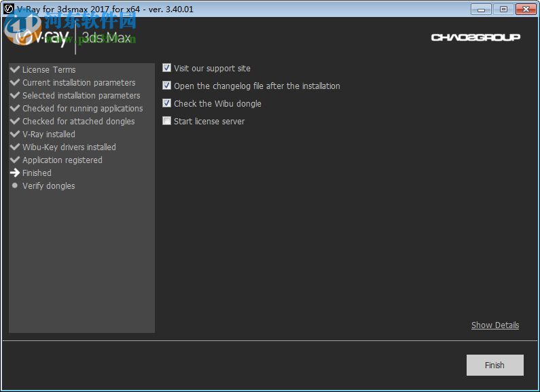This screenshot has height=392, width=540.
Task: Click the bullet icon beside Verify dongles
Action: click(14, 185)
